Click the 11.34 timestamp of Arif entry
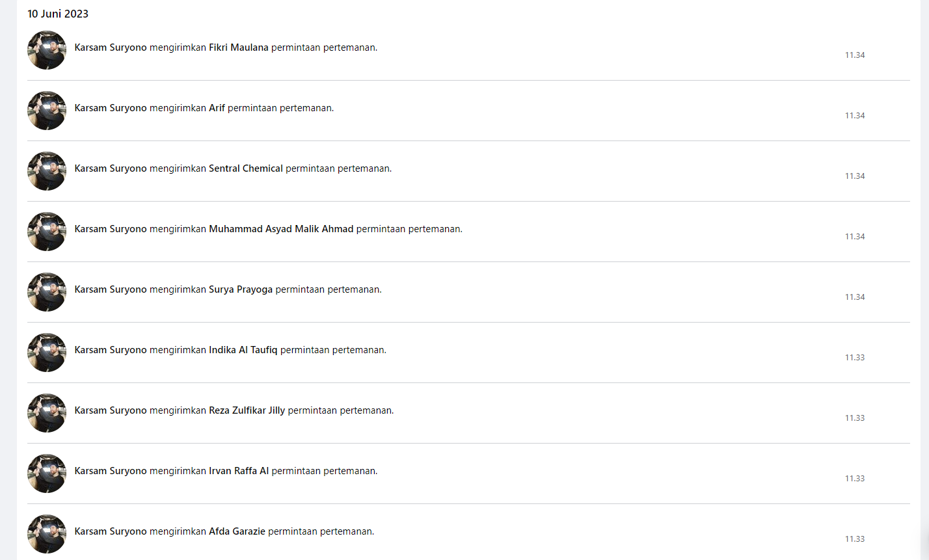The height and width of the screenshot is (560, 929). (855, 116)
